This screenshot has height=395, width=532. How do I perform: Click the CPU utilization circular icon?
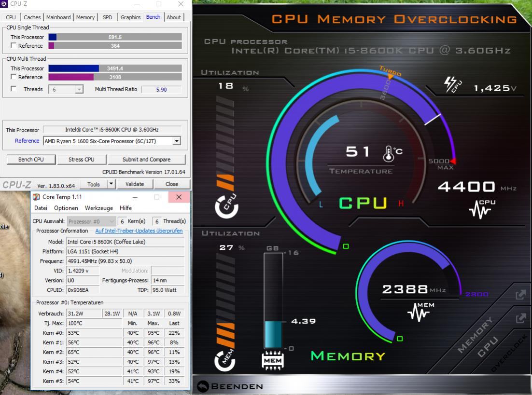[x=226, y=205]
